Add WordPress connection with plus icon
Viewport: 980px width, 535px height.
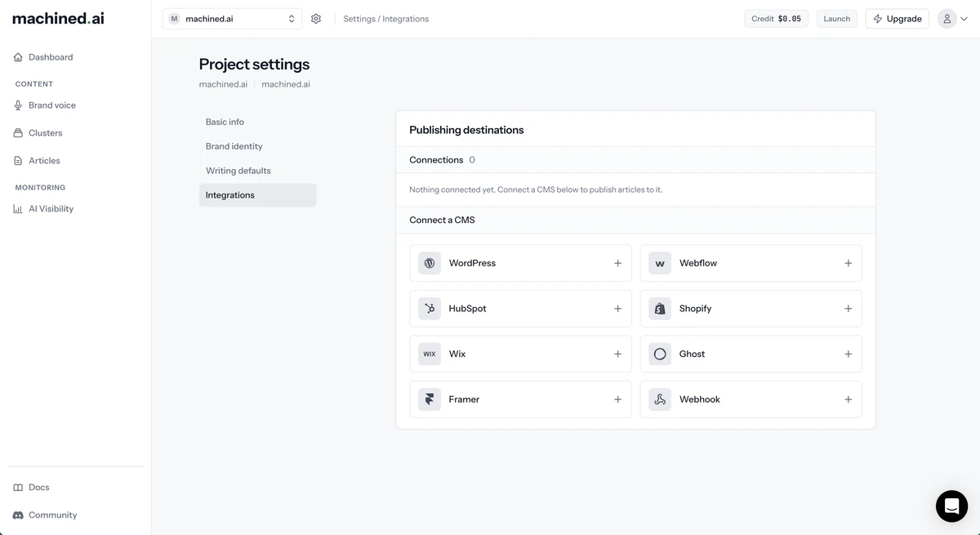(617, 263)
